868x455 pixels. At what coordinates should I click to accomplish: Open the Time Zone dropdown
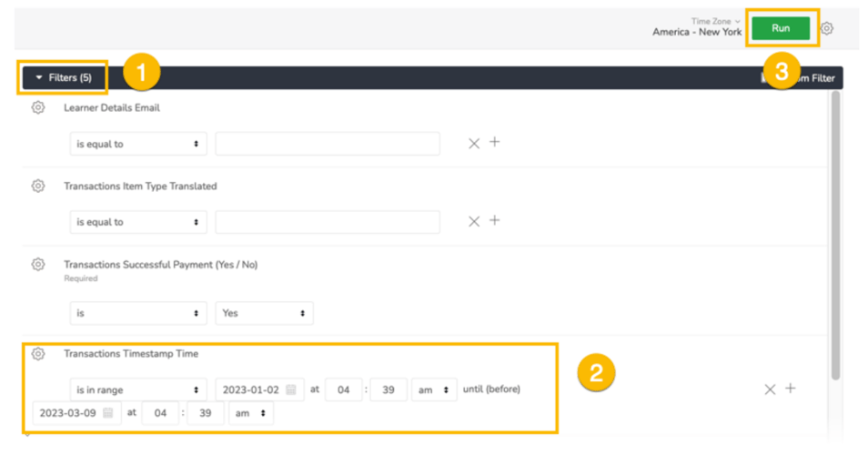pos(697,27)
